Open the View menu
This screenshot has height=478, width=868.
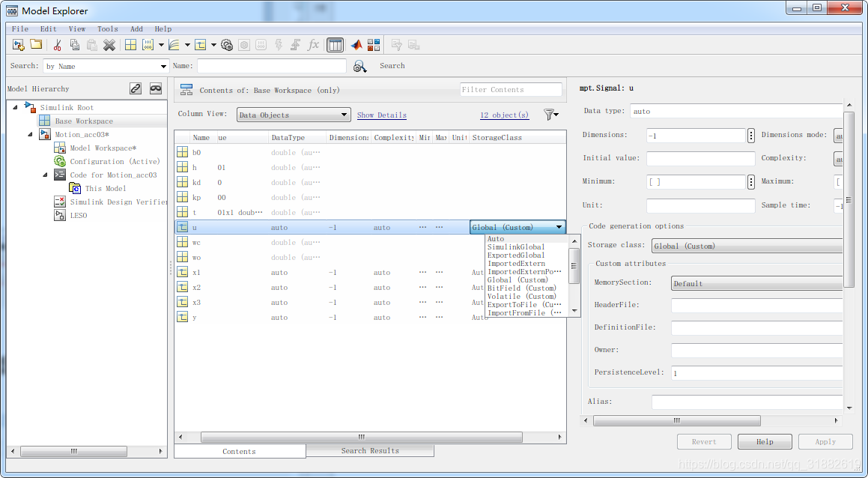(x=77, y=28)
